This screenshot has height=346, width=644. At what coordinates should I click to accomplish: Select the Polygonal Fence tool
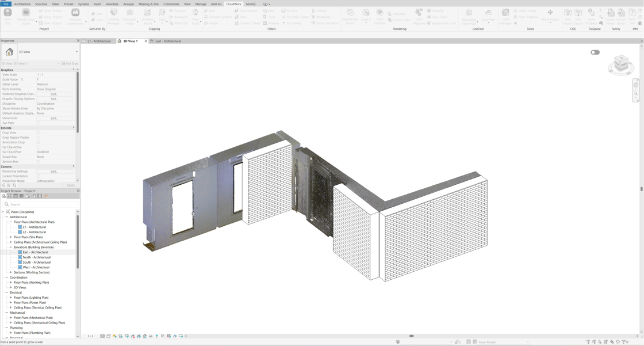130,16
